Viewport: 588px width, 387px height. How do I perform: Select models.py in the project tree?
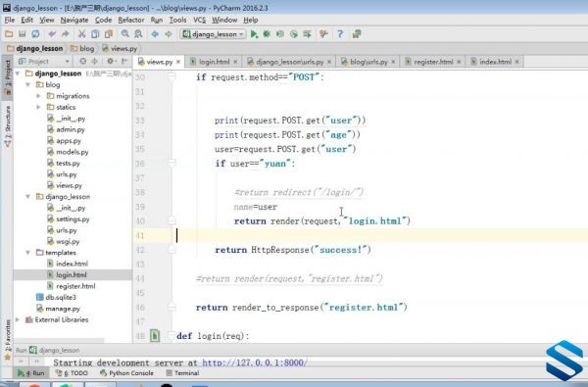(72, 152)
